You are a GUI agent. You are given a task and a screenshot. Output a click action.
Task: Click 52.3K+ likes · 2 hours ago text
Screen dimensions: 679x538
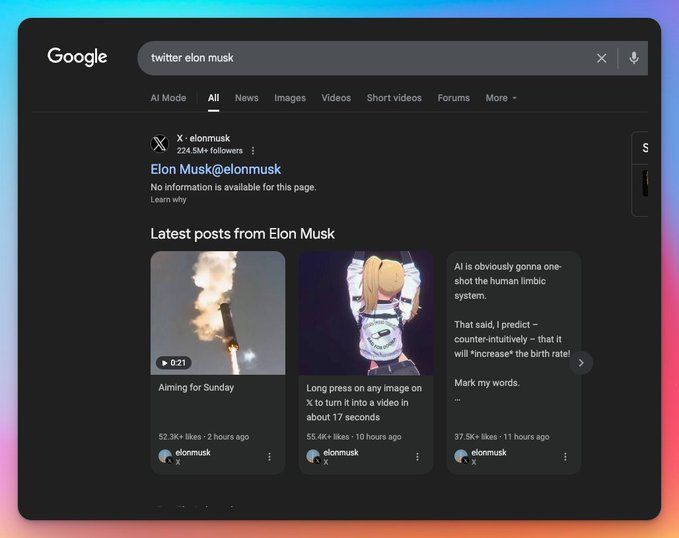click(x=204, y=437)
